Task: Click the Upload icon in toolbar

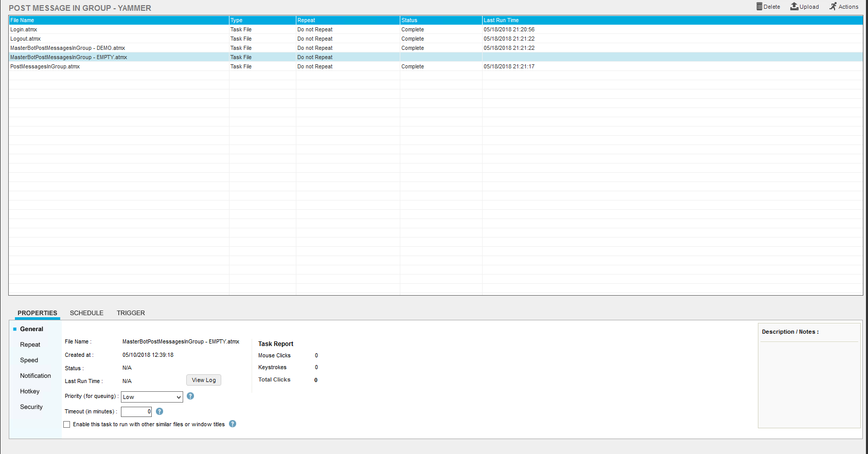Action: tap(794, 7)
